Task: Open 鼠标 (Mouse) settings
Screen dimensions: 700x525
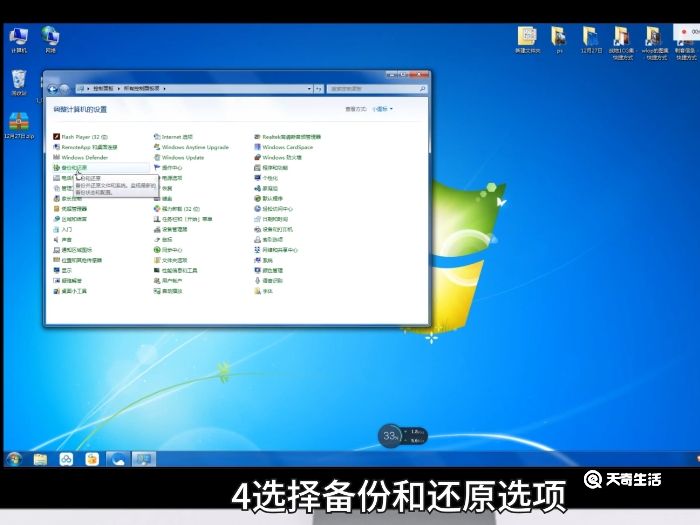Action: pyautogui.click(x=163, y=240)
